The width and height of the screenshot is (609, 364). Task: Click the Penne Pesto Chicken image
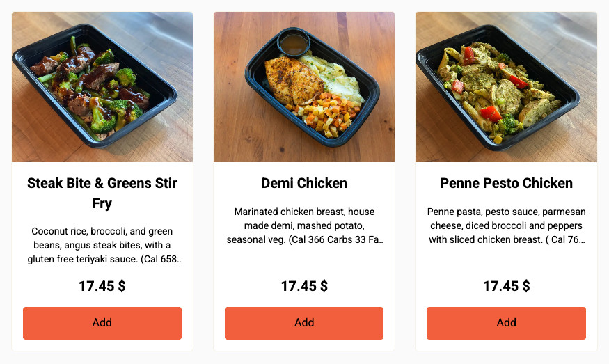pos(506,87)
